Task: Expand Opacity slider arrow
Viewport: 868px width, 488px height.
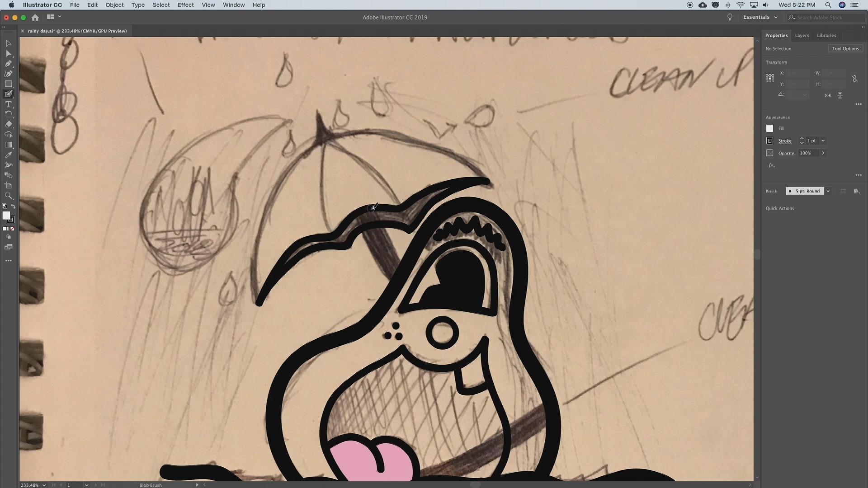Action: 823,153
